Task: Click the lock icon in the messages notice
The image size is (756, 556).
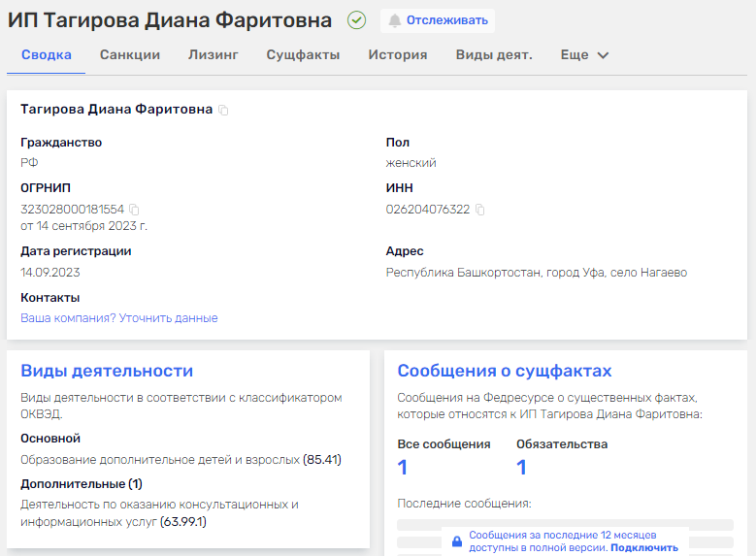Action: click(456, 541)
